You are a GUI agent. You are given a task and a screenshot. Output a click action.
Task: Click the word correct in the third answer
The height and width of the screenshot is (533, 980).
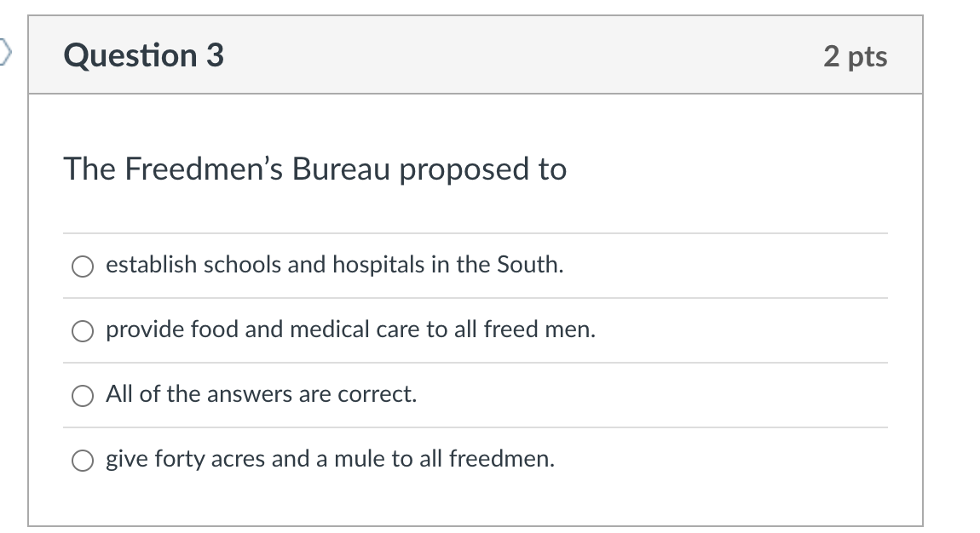(377, 394)
